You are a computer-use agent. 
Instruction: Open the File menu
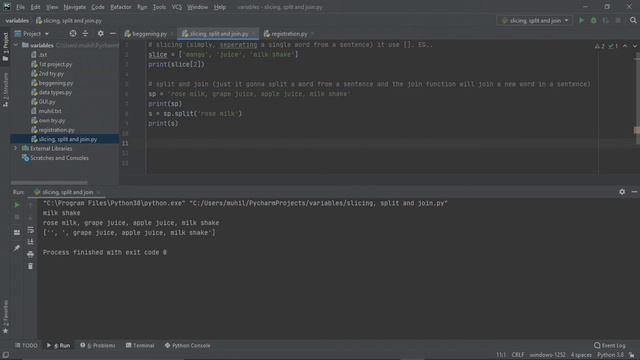(x=20, y=7)
